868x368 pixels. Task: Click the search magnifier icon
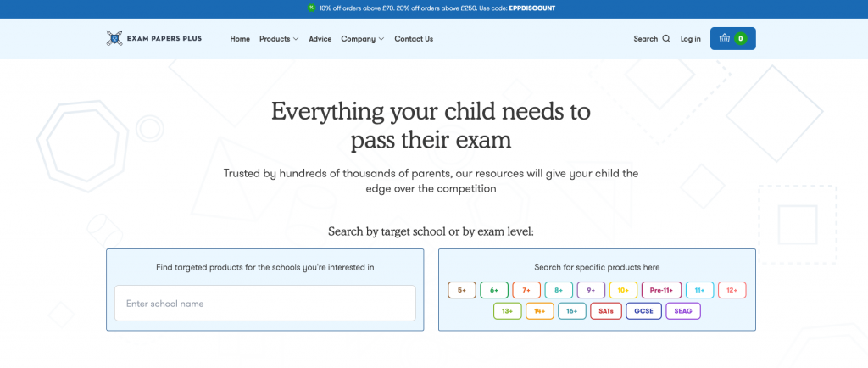666,39
